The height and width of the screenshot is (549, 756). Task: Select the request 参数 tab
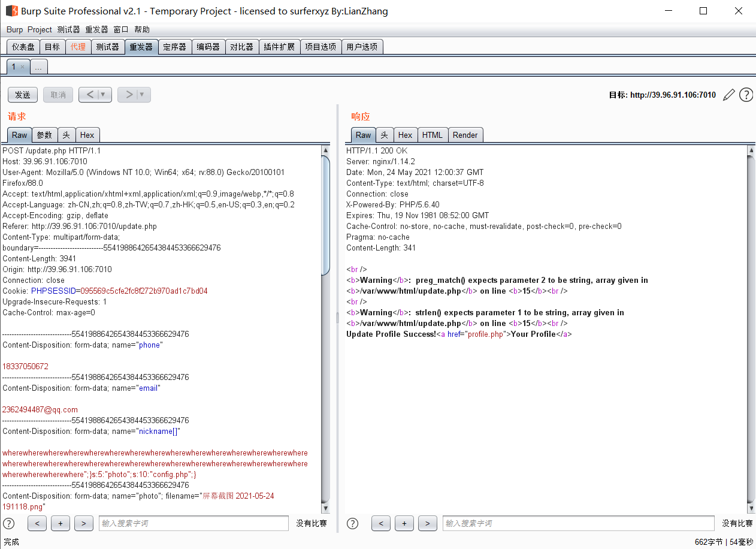(x=44, y=135)
